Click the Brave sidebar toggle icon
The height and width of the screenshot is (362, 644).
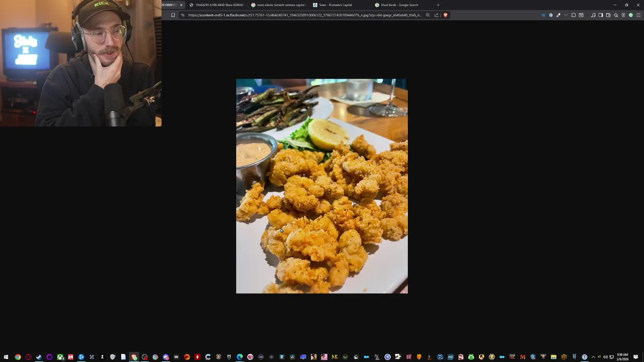click(601, 15)
